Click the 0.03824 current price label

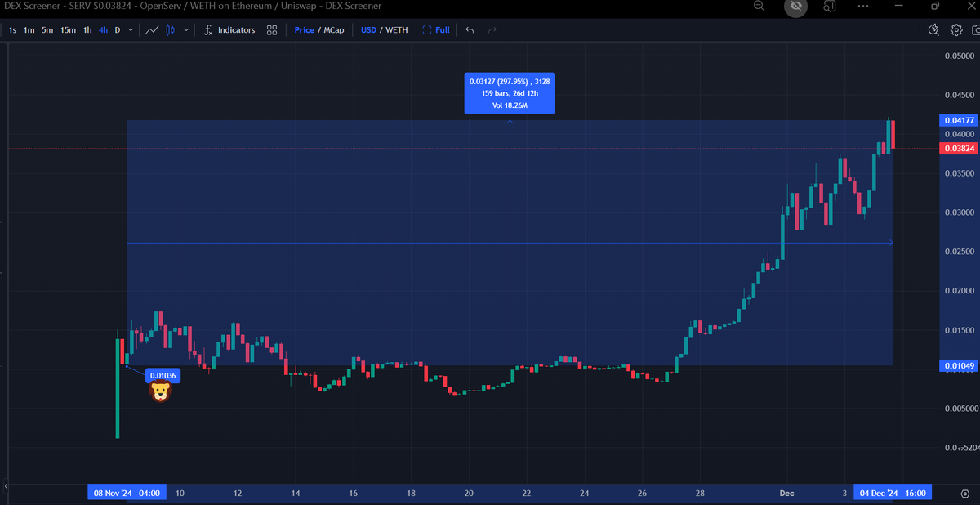(x=958, y=149)
